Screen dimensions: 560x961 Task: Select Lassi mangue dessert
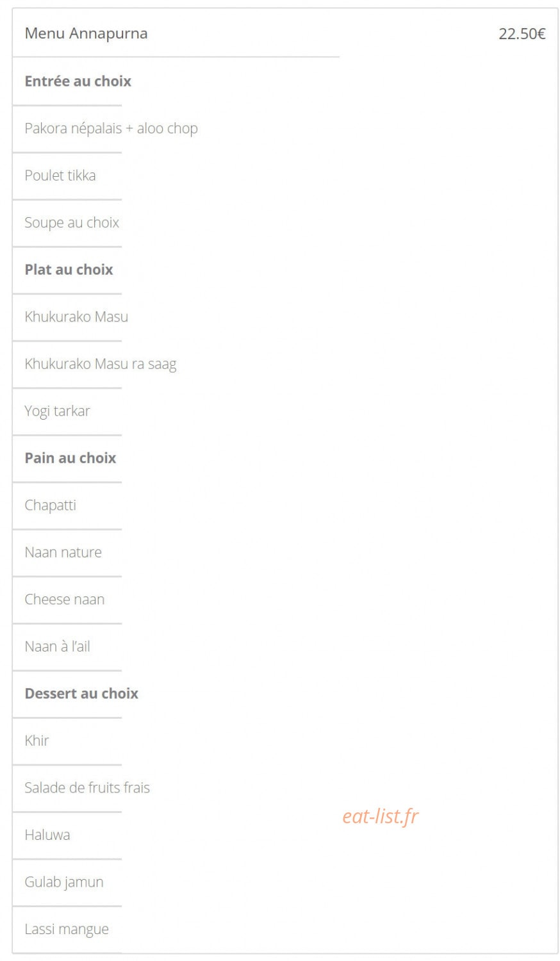(67, 930)
